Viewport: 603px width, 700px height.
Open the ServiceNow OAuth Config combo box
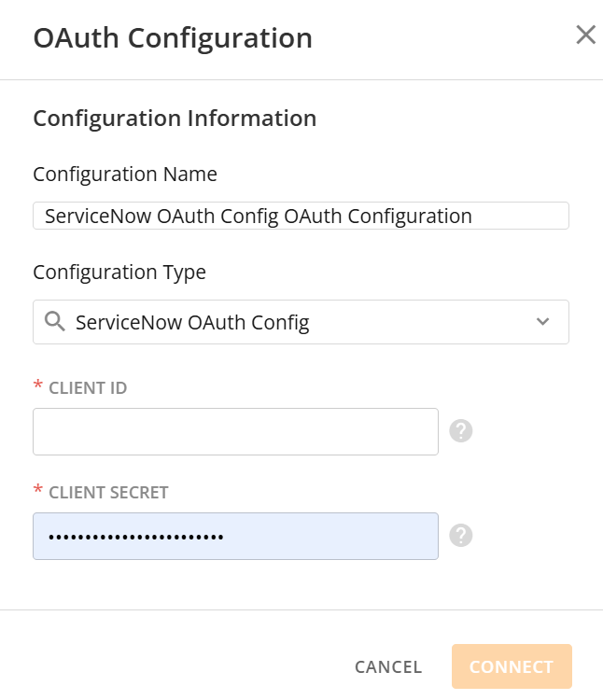301,322
